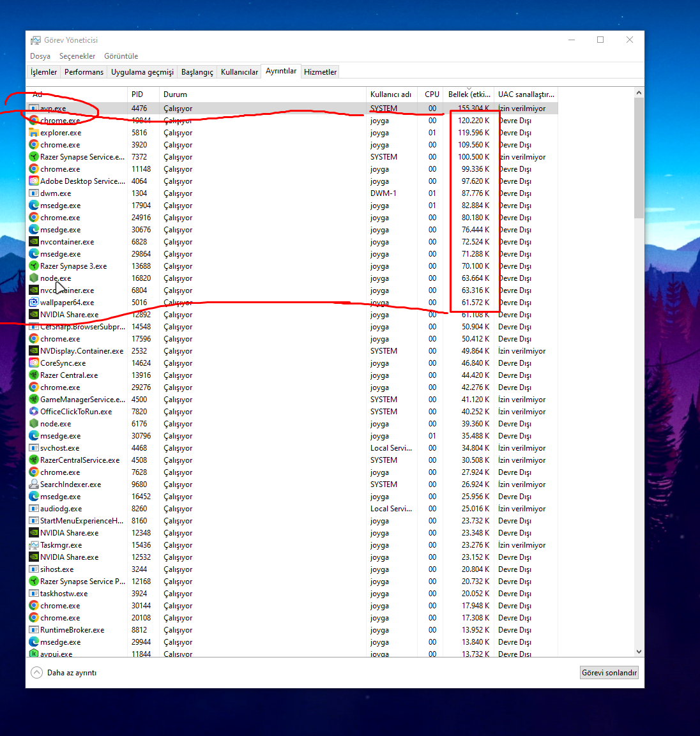This screenshot has height=736, width=700.
Task: Click the Razer Synapse 3.exe icon
Action: [x=33, y=266]
